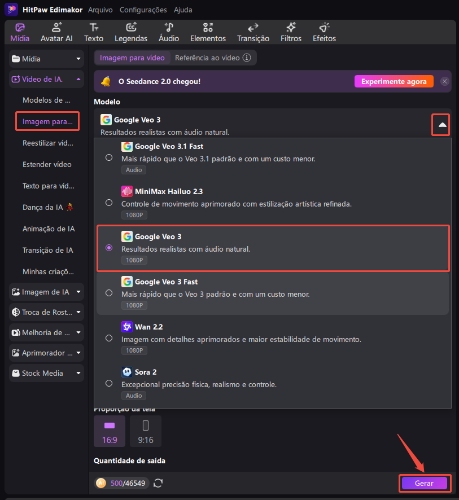Viewport: 459px width, 500px height.
Task: Open the Legendas subtitles tool
Action: tap(131, 32)
